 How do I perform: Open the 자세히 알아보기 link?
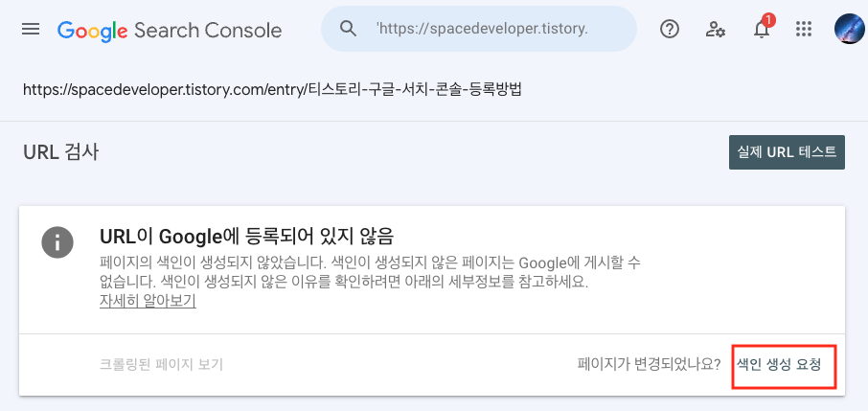(148, 302)
